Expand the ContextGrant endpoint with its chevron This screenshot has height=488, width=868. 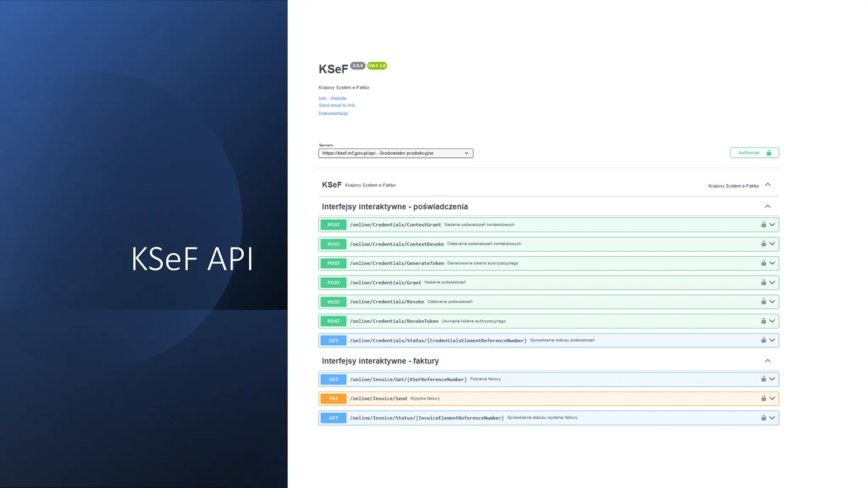pyautogui.click(x=772, y=225)
